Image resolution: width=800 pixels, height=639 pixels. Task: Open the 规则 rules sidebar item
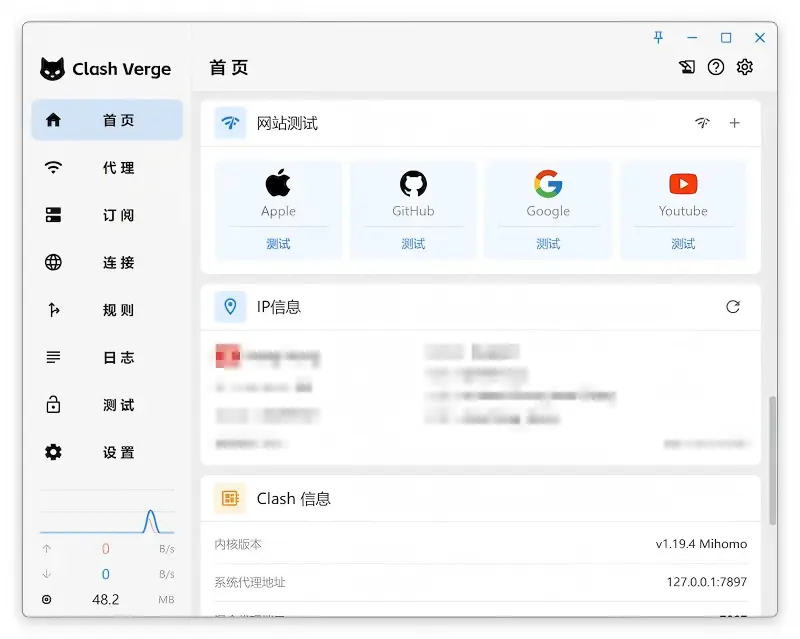point(107,310)
